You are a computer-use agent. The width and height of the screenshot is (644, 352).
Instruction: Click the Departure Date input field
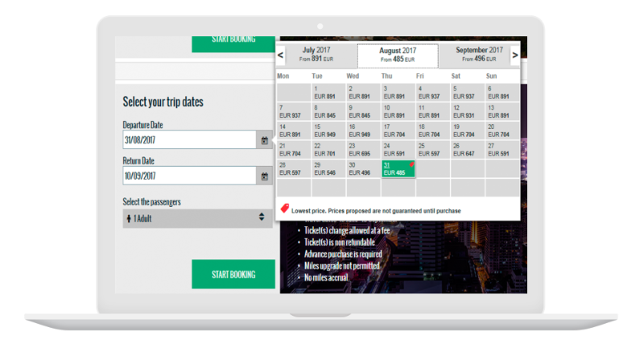188,140
